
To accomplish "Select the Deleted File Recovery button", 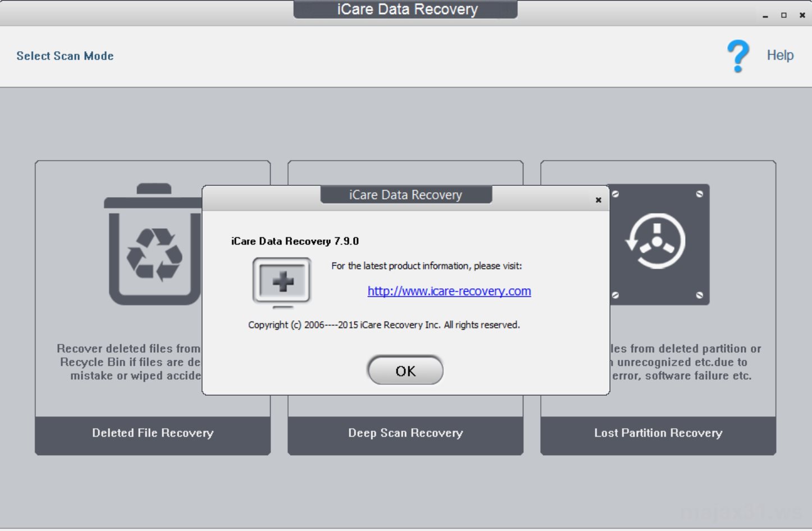I will (x=153, y=435).
